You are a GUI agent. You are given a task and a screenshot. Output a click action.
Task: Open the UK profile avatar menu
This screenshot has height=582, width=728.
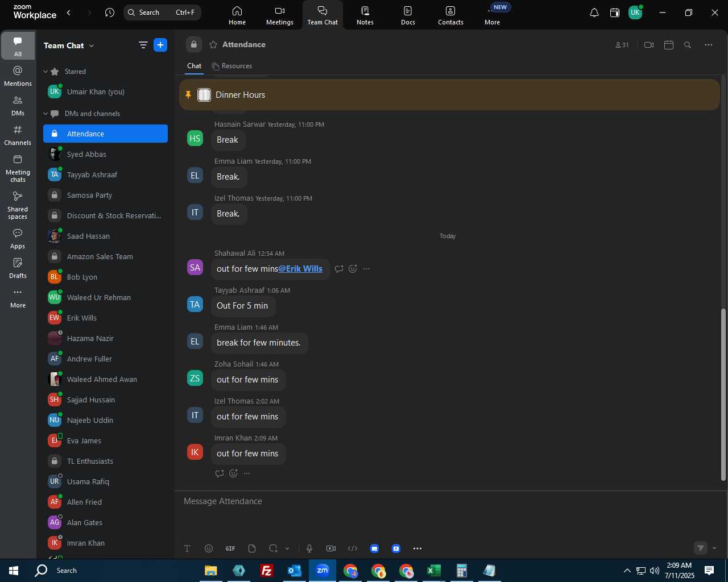(x=635, y=13)
